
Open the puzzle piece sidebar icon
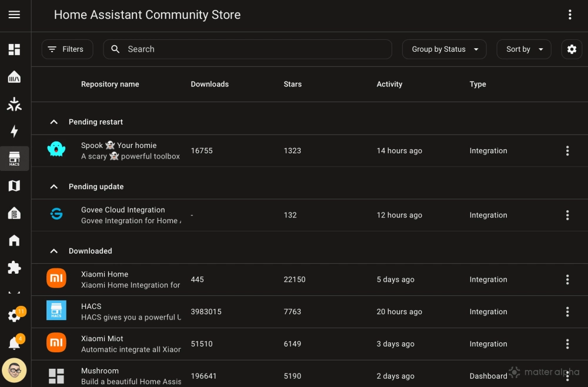(x=14, y=267)
